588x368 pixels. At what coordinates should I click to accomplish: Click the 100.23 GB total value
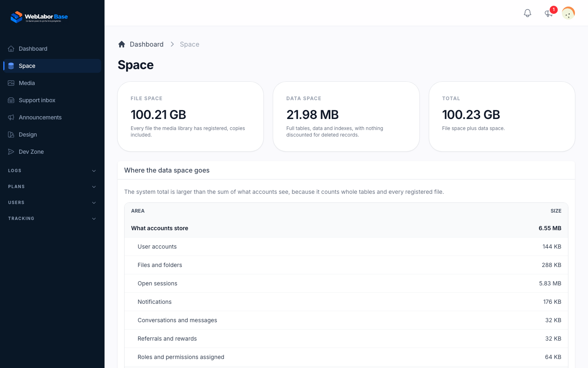(471, 114)
